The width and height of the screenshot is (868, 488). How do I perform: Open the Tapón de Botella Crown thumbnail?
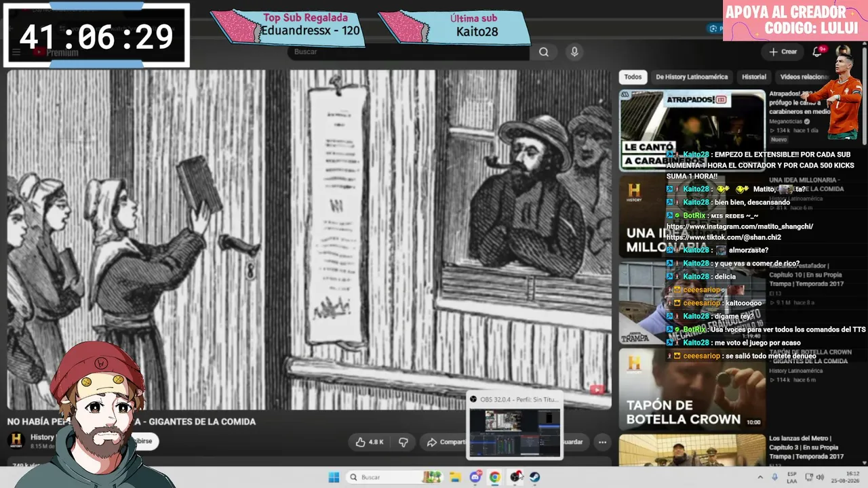[692, 389]
